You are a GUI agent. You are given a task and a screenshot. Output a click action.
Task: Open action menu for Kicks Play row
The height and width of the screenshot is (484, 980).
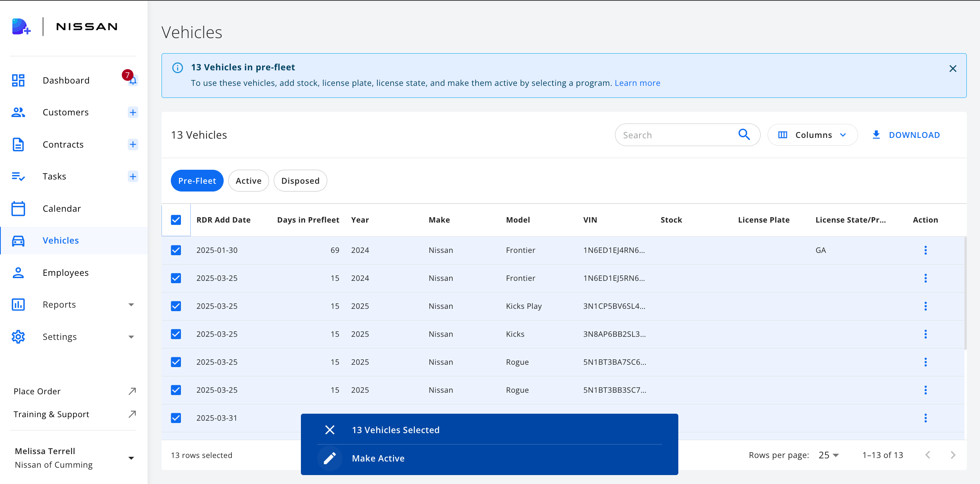[x=926, y=306]
